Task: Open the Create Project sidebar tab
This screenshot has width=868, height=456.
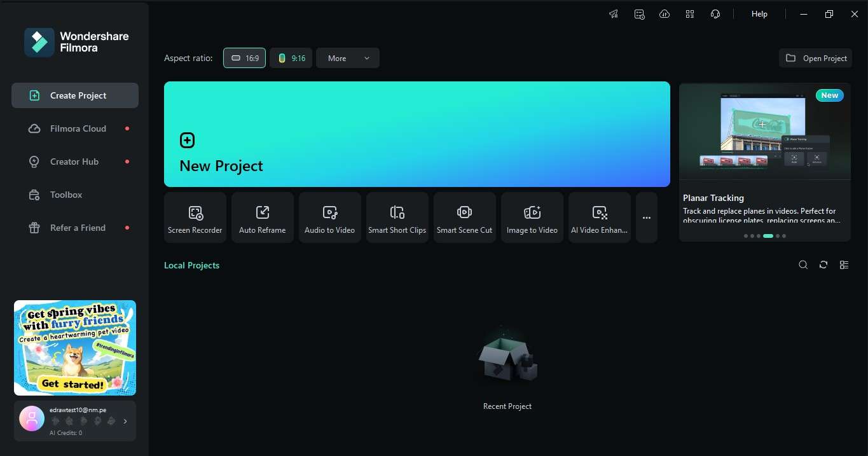Action: pos(75,95)
